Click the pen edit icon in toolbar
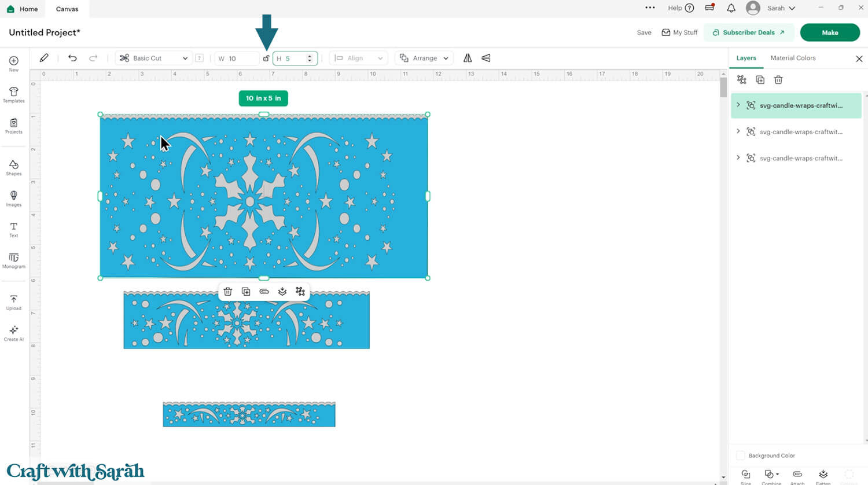Viewport: 868px width, 485px height. (44, 58)
